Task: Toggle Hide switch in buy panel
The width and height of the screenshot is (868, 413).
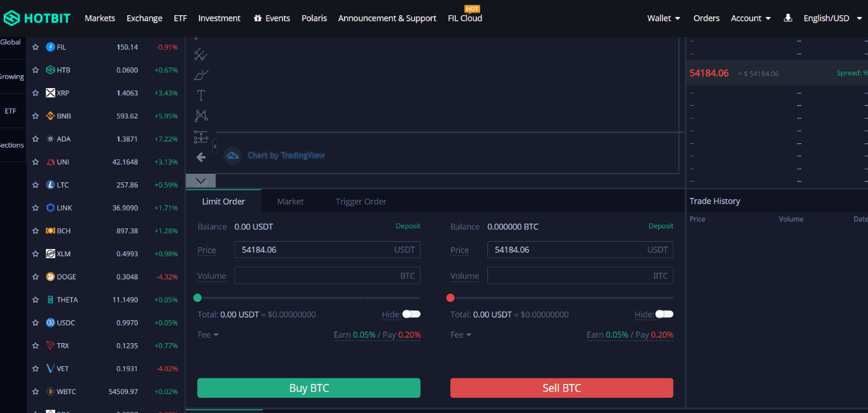Action: tap(412, 314)
